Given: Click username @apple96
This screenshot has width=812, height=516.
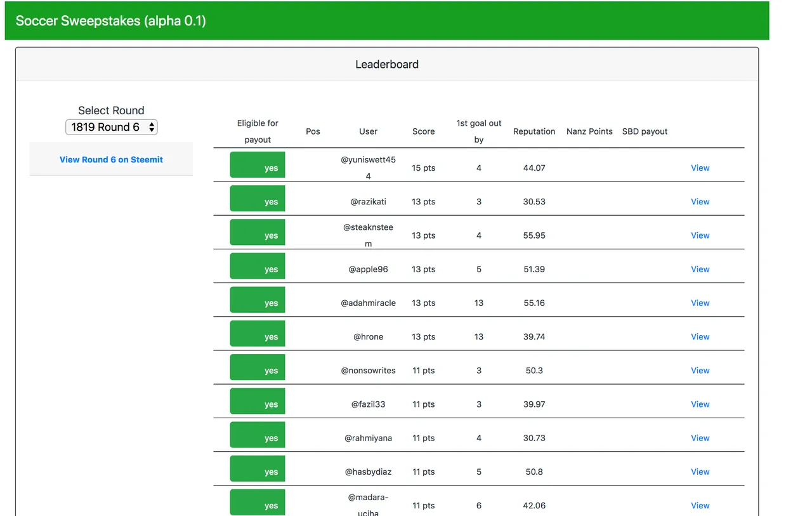Looking at the screenshot, I should pyautogui.click(x=369, y=269).
